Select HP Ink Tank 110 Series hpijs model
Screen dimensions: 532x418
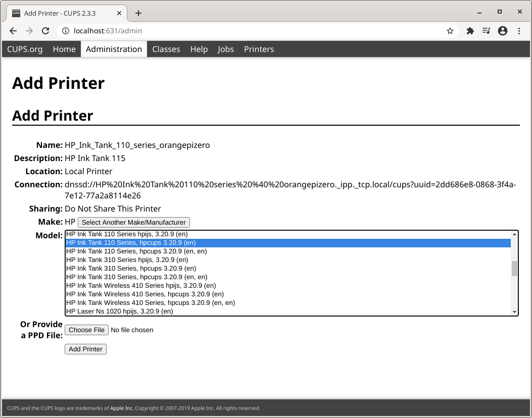point(288,234)
